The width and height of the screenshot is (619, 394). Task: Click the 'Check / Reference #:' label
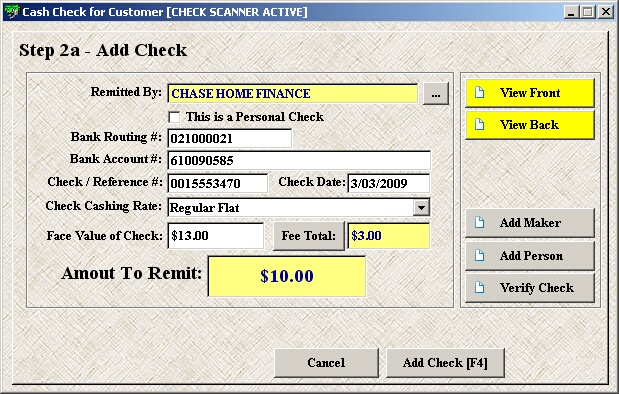coord(105,182)
